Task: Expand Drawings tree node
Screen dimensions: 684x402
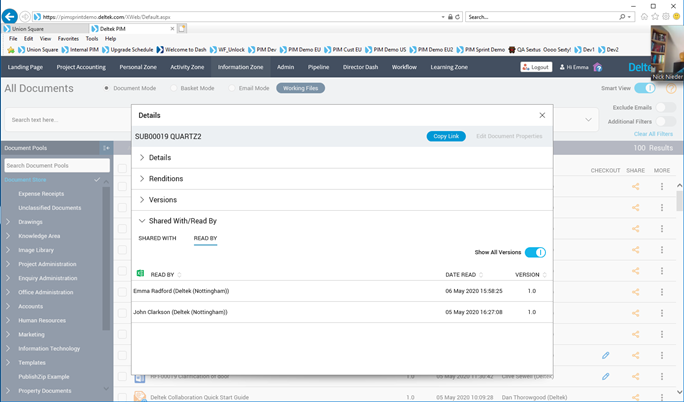Action: click(x=8, y=222)
